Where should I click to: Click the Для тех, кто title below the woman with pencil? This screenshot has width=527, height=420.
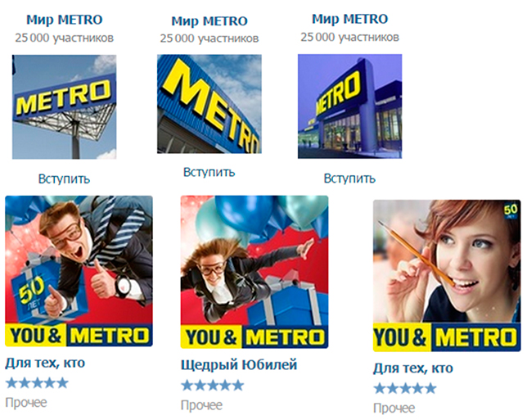413,368
